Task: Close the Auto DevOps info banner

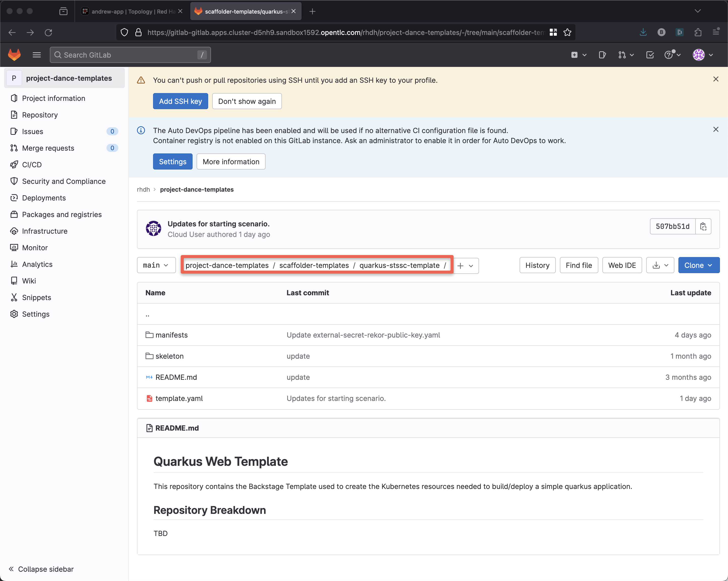Action: coord(715,129)
